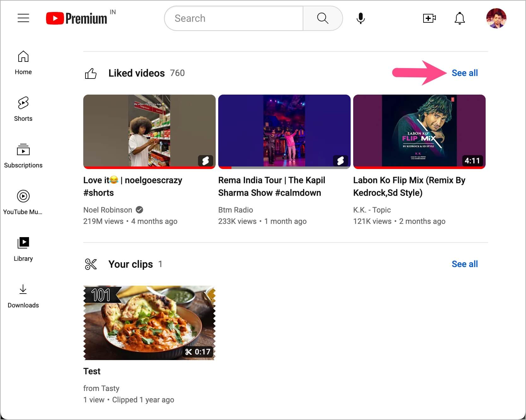The height and width of the screenshot is (420, 526).
Task: Click See all for Liked videos
Action: click(465, 73)
